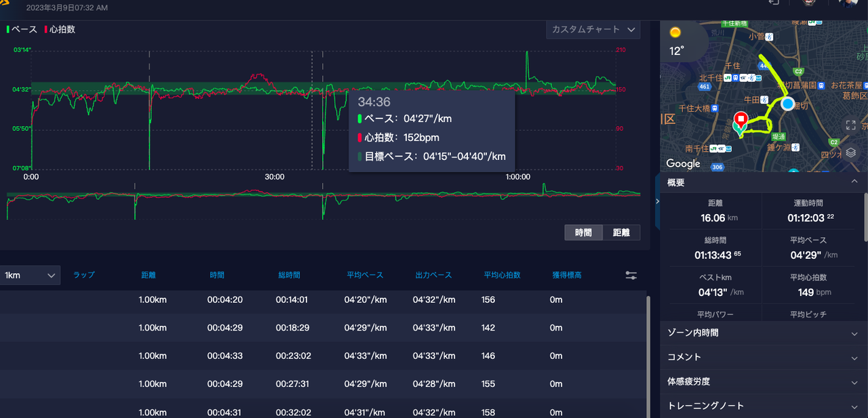Click the watch device icon in the header
Screen dimensions: 868x418
[808, 3]
